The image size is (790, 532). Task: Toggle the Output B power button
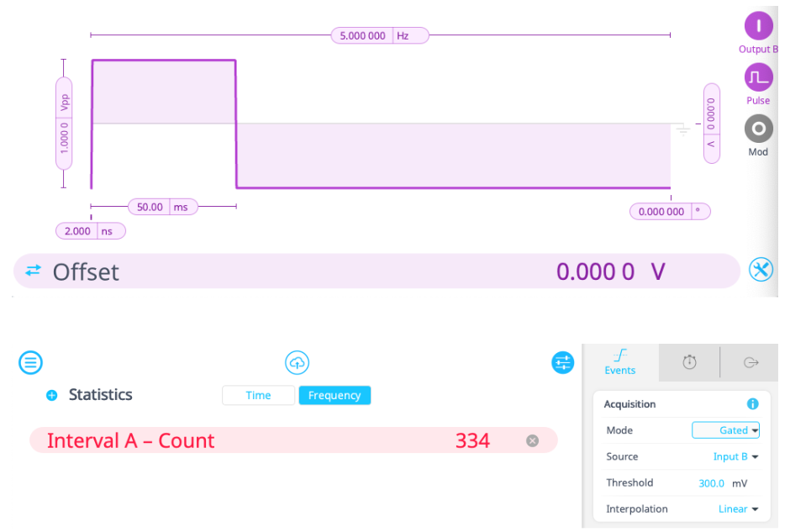758,26
